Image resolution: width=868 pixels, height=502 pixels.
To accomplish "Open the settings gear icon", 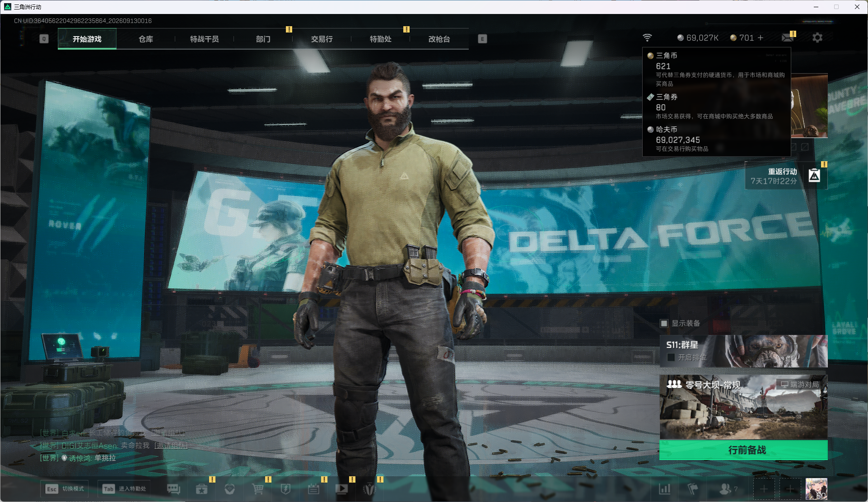I will 817,37.
